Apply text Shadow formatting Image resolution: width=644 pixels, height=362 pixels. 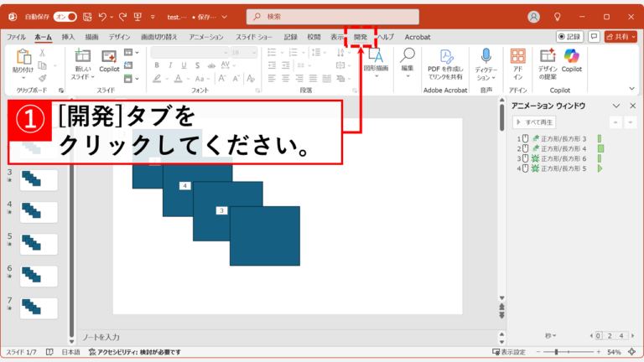pos(197,65)
